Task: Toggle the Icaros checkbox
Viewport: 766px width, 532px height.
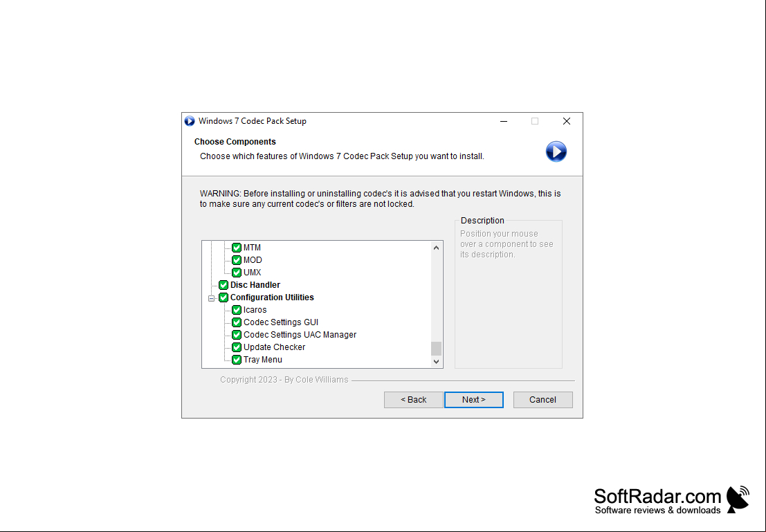Action: [x=237, y=310]
